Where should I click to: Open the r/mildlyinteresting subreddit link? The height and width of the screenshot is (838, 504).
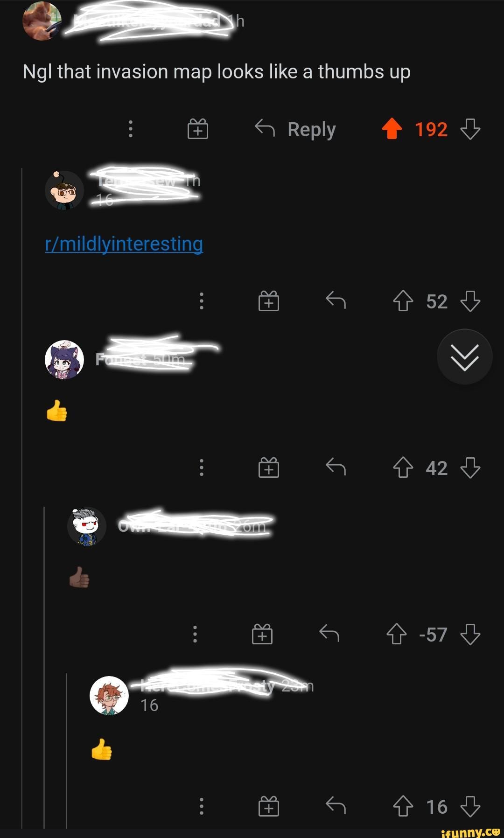coord(124,244)
